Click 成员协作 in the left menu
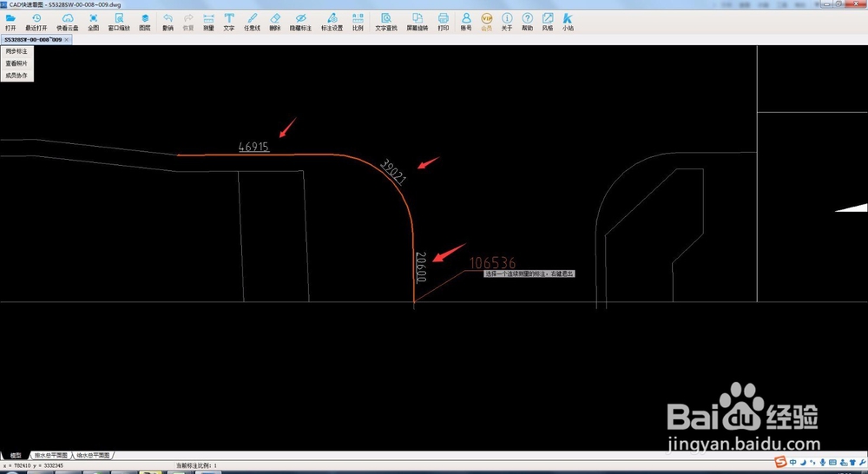 pyautogui.click(x=16, y=76)
